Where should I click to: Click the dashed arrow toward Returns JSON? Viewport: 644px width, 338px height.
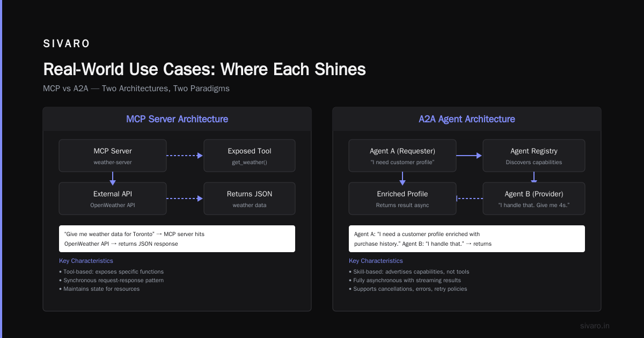point(185,199)
